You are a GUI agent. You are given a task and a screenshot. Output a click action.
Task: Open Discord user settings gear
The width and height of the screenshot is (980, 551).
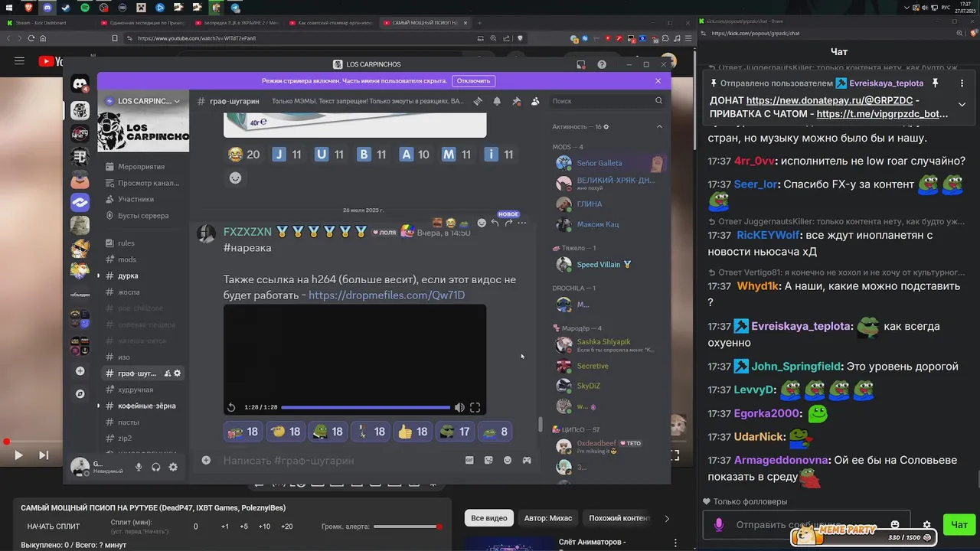[x=173, y=467]
